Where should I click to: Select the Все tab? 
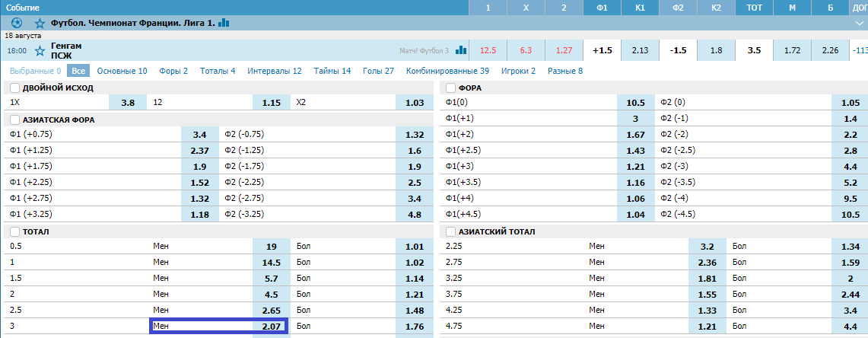[x=78, y=71]
